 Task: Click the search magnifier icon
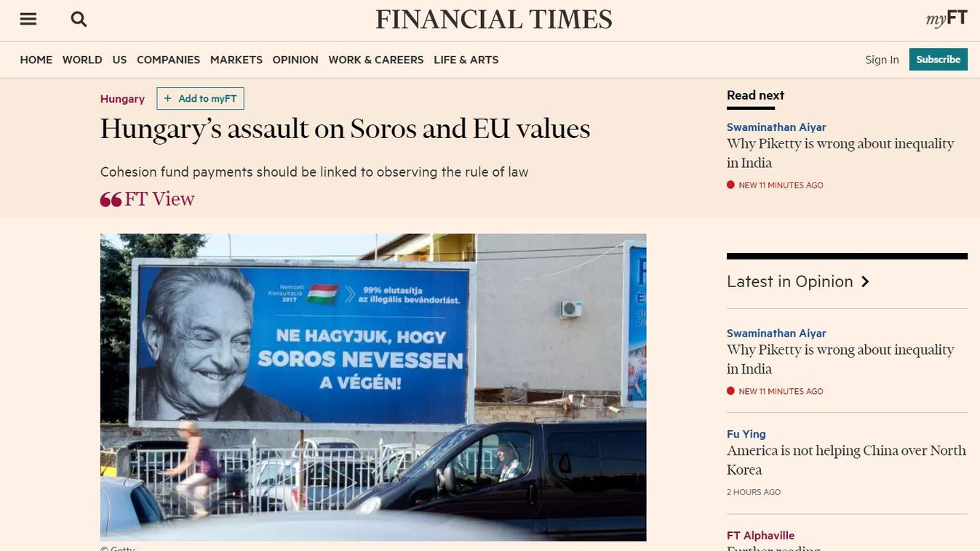tap(79, 20)
